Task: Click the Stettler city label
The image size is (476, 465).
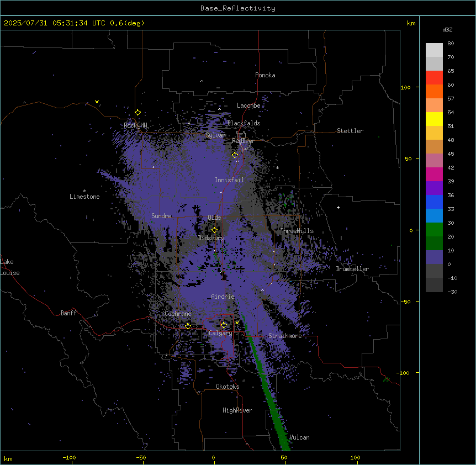Action: pos(350,131)
